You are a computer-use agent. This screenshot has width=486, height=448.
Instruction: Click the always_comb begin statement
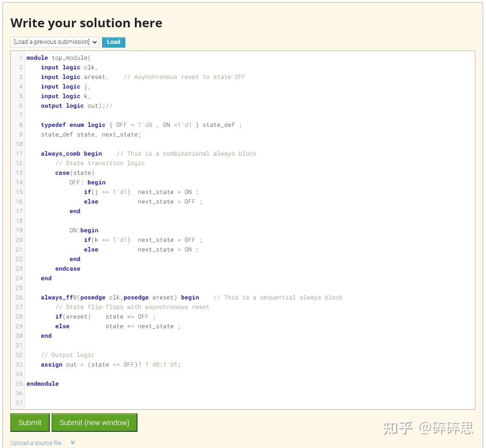(x=71, y=153)
